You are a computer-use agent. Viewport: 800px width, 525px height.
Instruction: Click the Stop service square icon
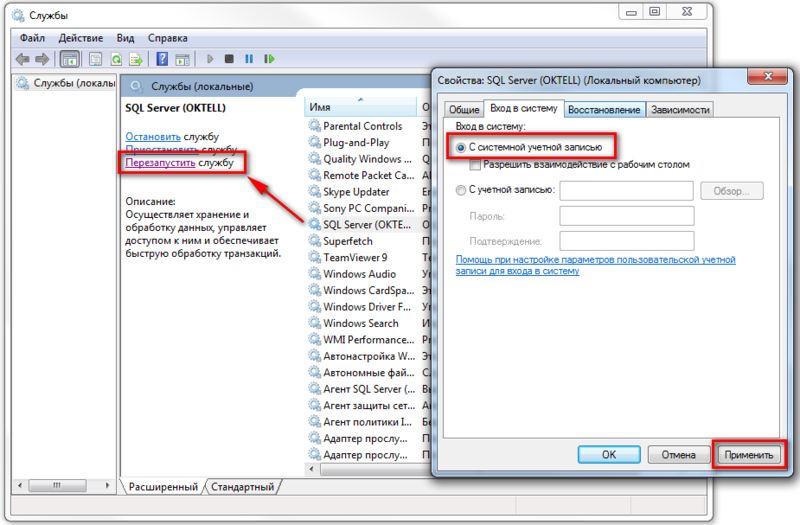pyautogui.click(x=229, y=59)
